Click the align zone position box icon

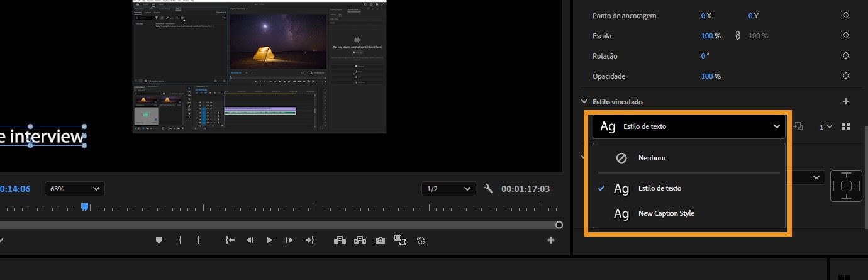pos(846,186)
